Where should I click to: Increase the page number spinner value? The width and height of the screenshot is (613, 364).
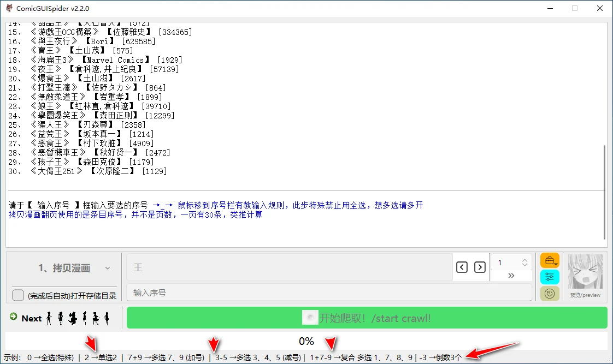(525, 260)
